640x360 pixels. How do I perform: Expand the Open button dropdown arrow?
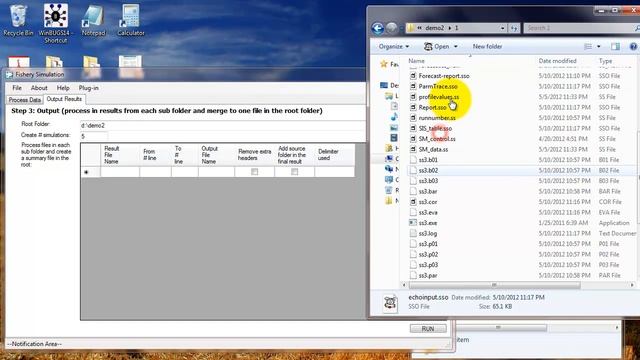(x=456, y=47)
